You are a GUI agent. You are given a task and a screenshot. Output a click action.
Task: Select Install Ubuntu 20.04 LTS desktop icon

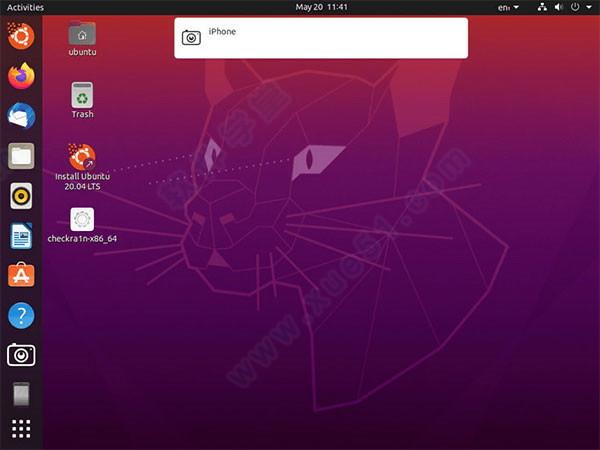[82, 167]
